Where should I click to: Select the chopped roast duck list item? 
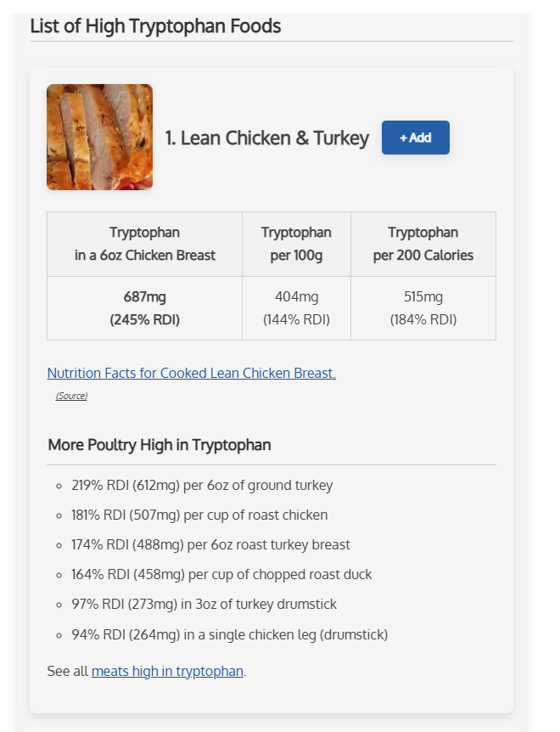[x=221, y=574]
